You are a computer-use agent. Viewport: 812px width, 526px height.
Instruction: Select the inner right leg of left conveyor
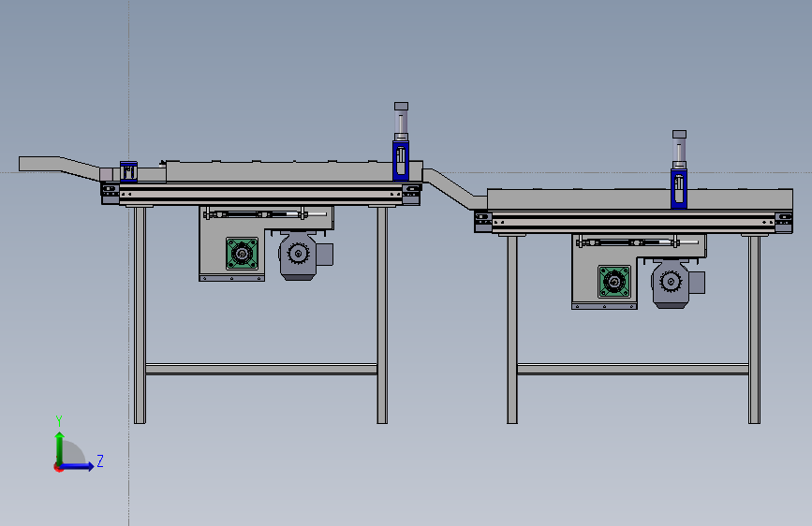pos(382,314)
